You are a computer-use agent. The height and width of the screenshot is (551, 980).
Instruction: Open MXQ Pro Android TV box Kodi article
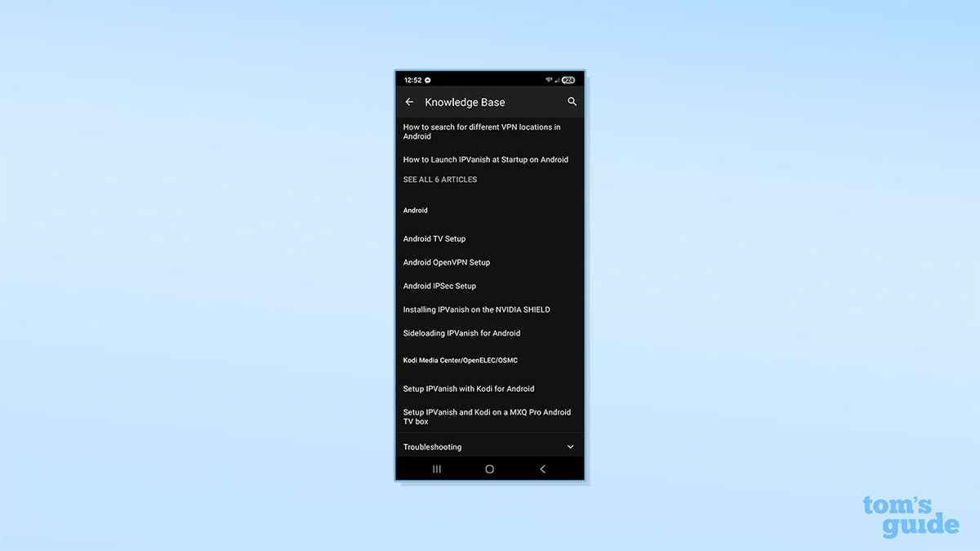[x=487, y=417]
